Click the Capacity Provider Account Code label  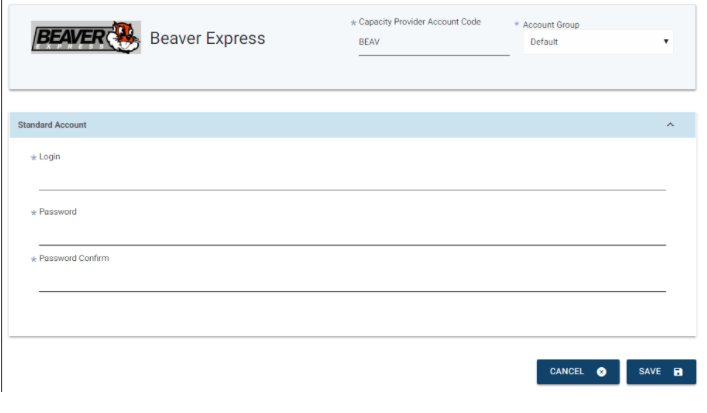[419, 22]
